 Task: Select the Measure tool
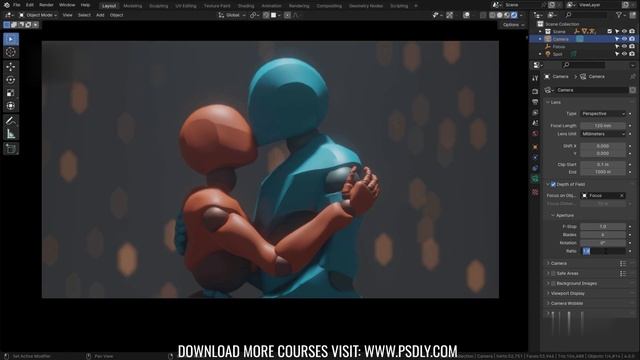[11, 133]
